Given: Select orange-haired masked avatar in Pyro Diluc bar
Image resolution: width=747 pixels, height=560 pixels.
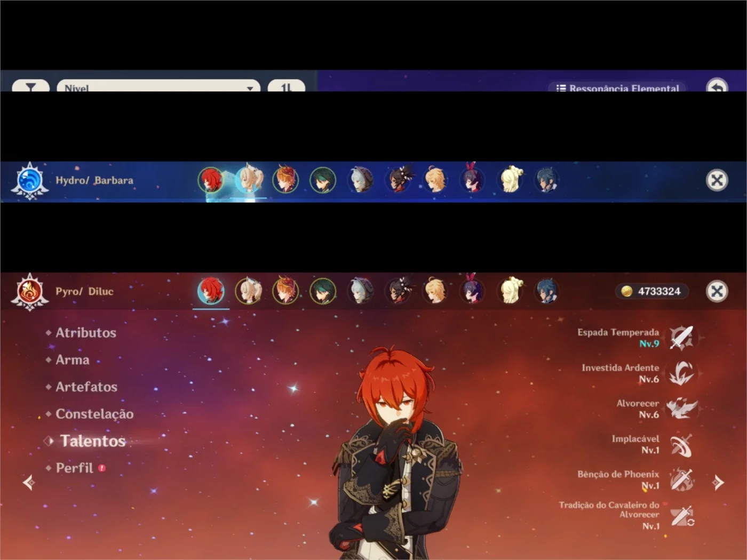Looking at the screenshot, I should (x=285, y=291).
